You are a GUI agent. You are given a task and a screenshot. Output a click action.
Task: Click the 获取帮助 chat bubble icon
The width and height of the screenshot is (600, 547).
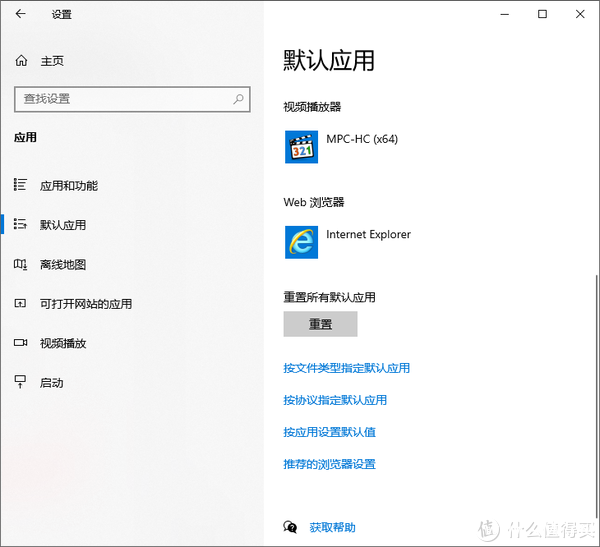290,527
